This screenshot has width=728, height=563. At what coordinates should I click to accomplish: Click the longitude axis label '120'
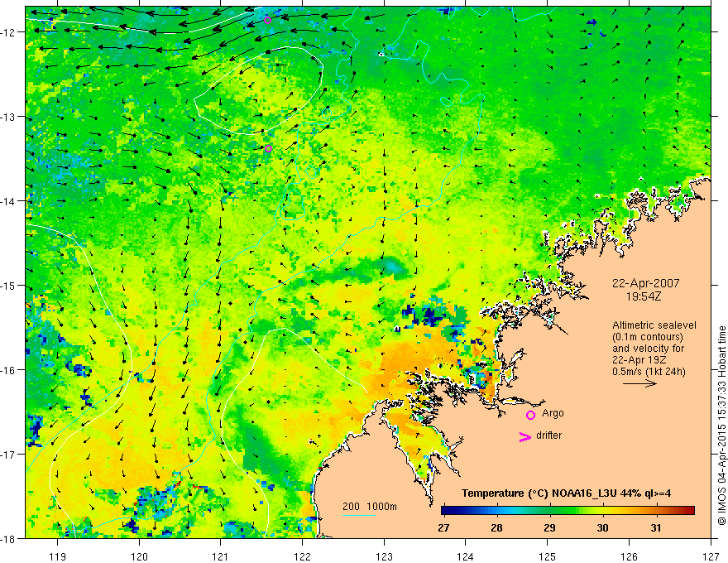(139, 556)
